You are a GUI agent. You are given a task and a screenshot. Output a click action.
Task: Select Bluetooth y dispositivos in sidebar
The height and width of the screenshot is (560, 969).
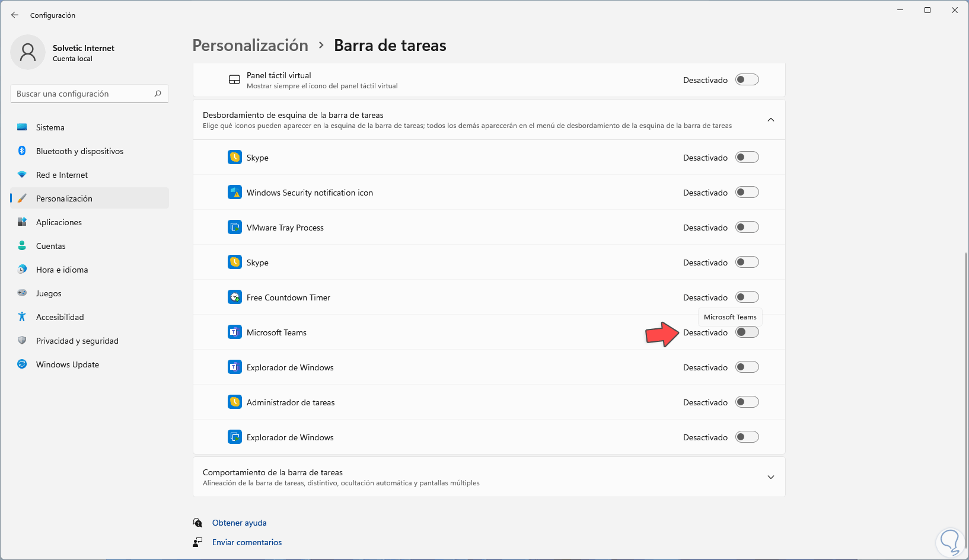(79, 151)
